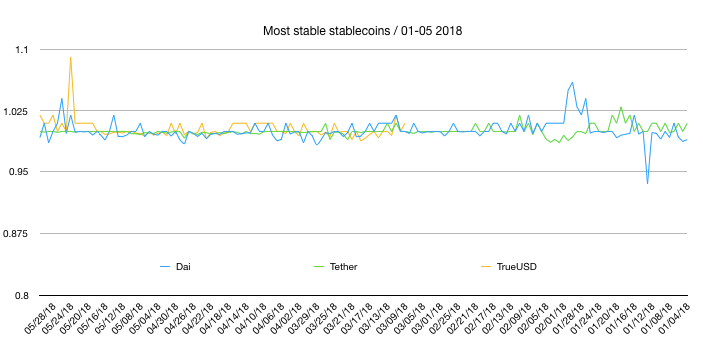Click the blue Dai dip below 0.95
The image size is (703, 362).
647,183
